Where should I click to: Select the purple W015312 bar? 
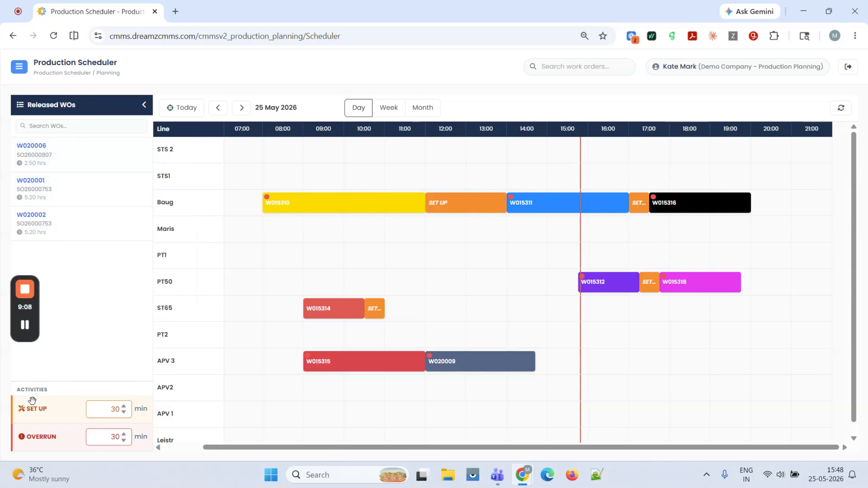609,282
